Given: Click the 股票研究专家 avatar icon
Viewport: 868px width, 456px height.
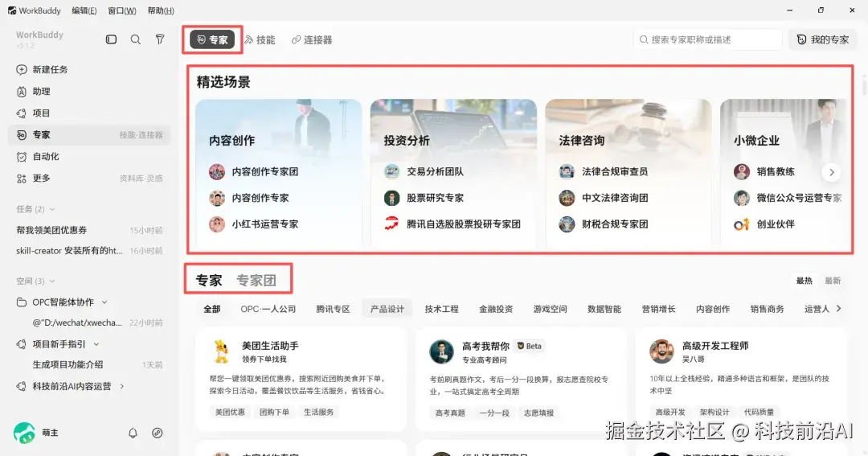Looking at the screenshot, I should click(x=392, y=198).
